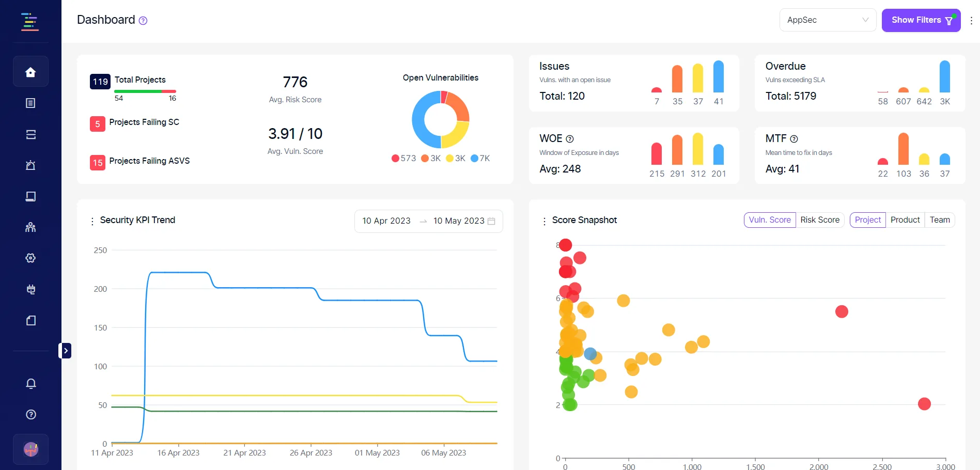Viewport: 980px width, 470px height.
Task: Switch Score Snapshot grouping to Team
Action: [x=940, y=220]
